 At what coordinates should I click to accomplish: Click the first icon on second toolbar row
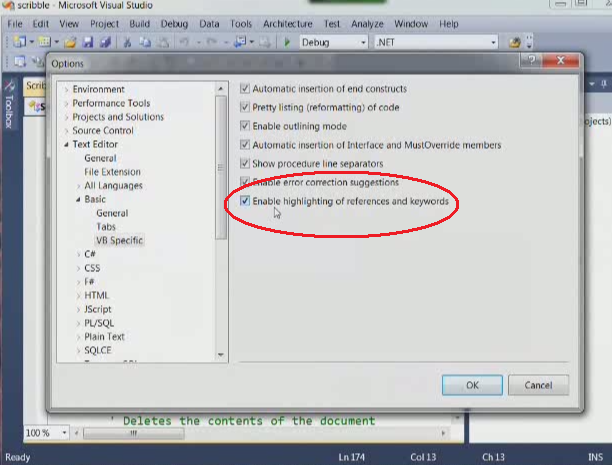(20, 61)
